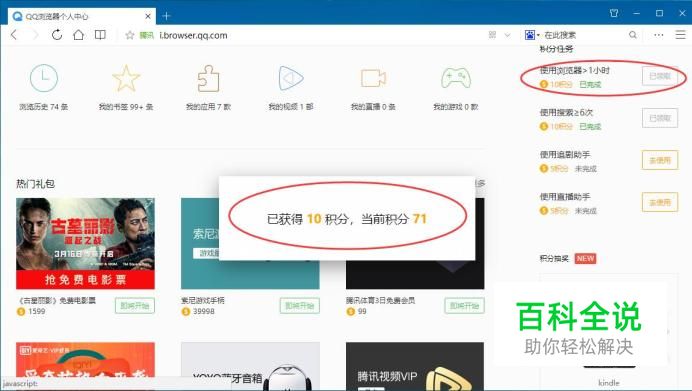This screenshot has height=391, width=692.
Task: Go back to previous page
Action: (x=14, y=35)
